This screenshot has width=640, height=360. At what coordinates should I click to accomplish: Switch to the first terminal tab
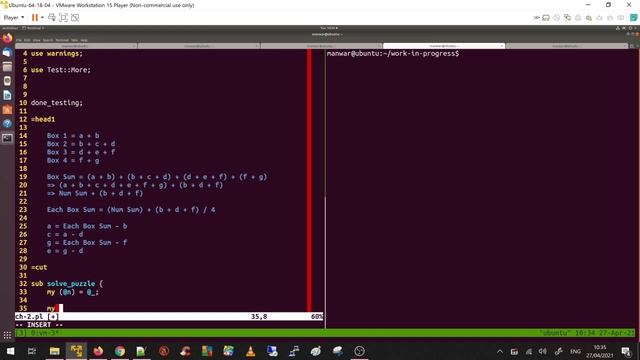76,46
